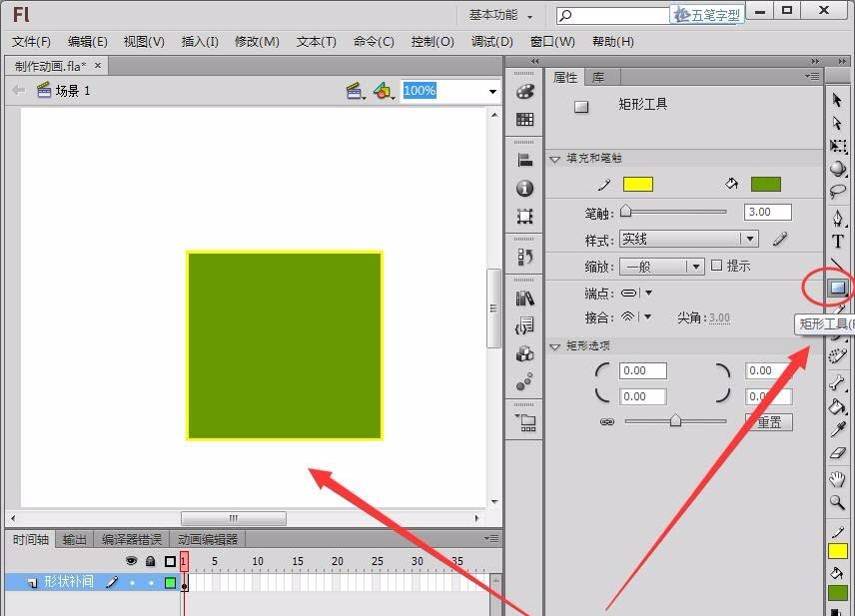Viewport: 855px width, 616px height.
Task: Open the 基本功能 workspace dropdown
Action: 500,15
